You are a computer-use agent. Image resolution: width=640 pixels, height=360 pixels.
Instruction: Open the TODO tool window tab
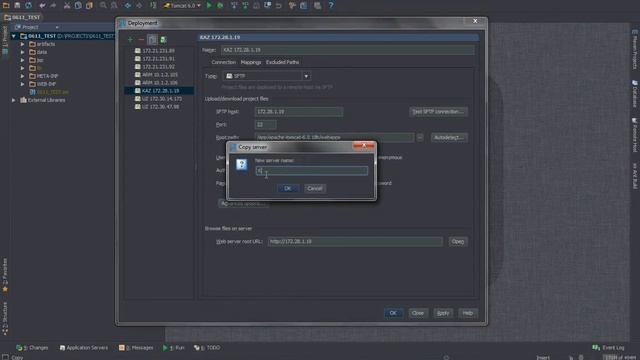click(207, 348)
